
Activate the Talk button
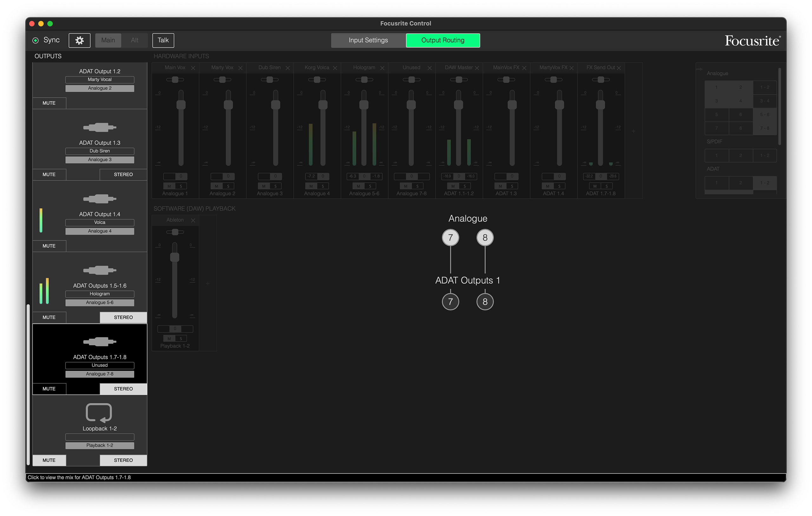(x=163, y=41)
